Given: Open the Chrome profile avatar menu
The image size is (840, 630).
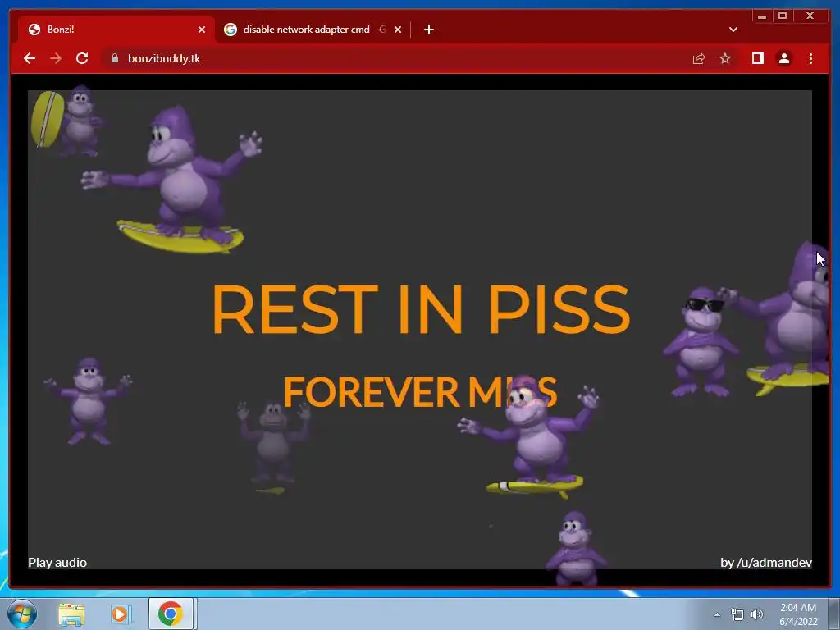Looking at the screenshot, I should coord(783,58).
